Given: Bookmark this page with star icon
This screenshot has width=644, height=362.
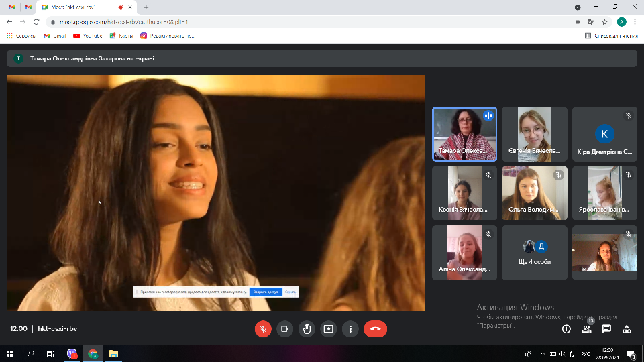Looking at the screenshot, I should point(604,21).
